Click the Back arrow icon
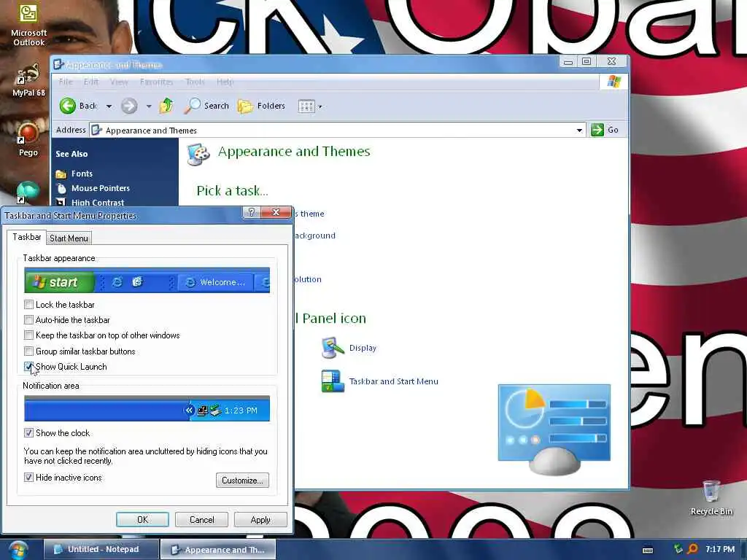The width and height of the screenshot is (747, 560). pos(68,106)
